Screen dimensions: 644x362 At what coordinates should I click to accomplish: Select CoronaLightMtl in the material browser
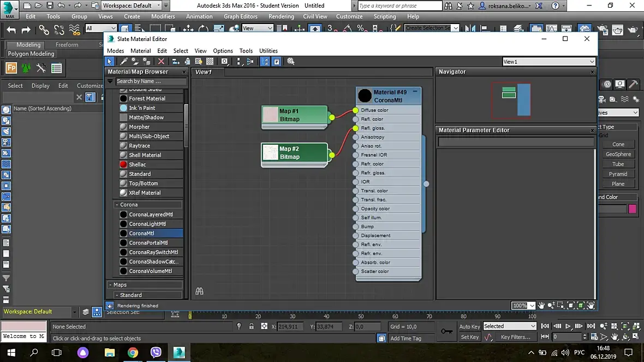click(147, 224)
